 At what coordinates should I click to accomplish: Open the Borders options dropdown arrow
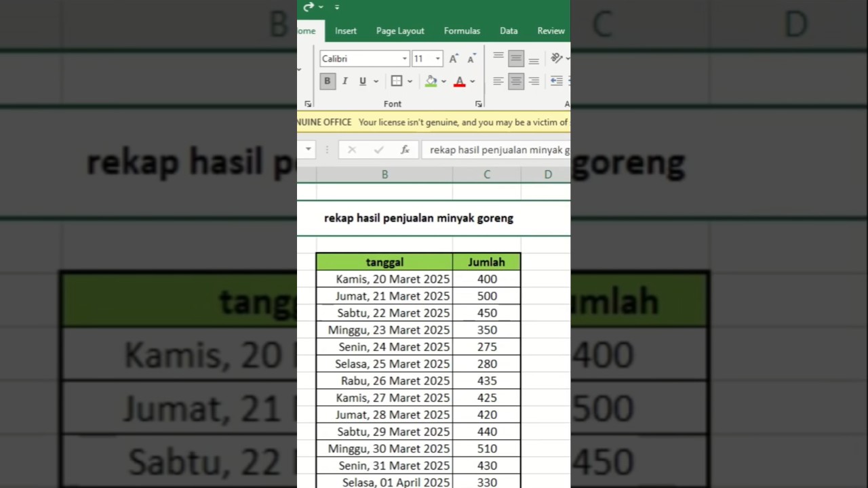[x=410, y=81]
